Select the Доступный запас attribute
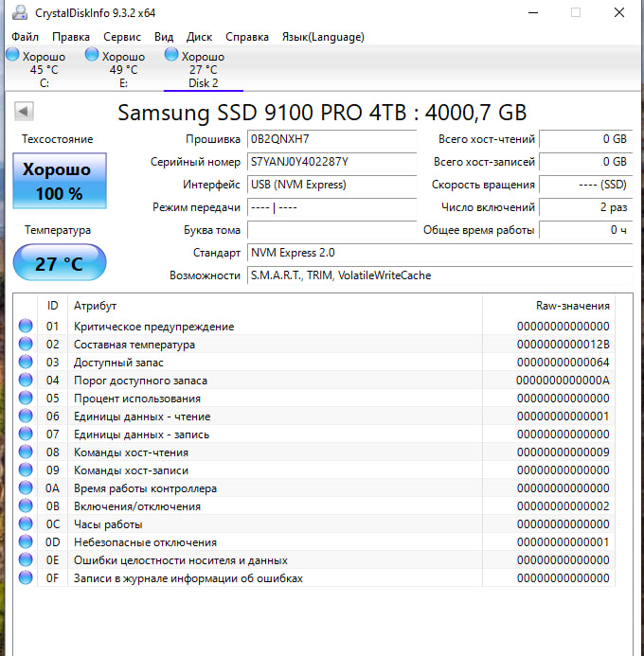Screen dimensions: 644x656 pyautogui.click(x=118, y=363)
